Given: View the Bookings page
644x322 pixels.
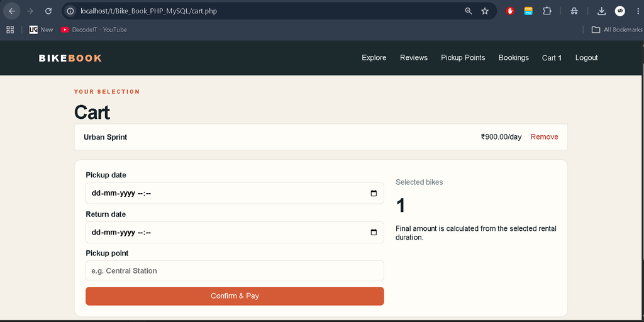Looking at the screenshot, I should (x=513, y=58).
